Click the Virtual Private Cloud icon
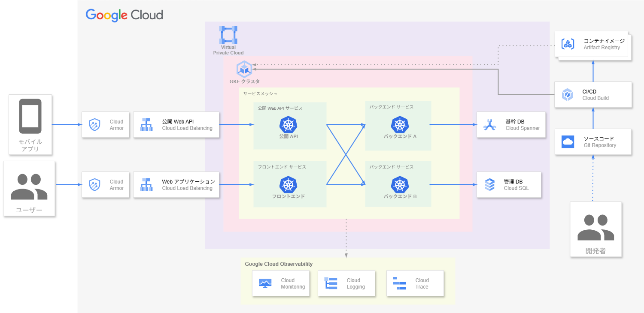The image size is (644, 313). 228,35
